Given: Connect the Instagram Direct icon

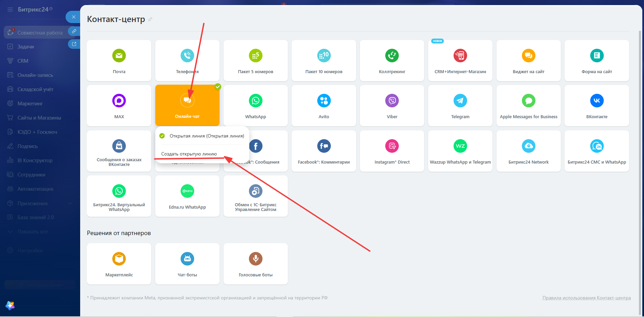Looking at the screenshot, I should (392, 146).
